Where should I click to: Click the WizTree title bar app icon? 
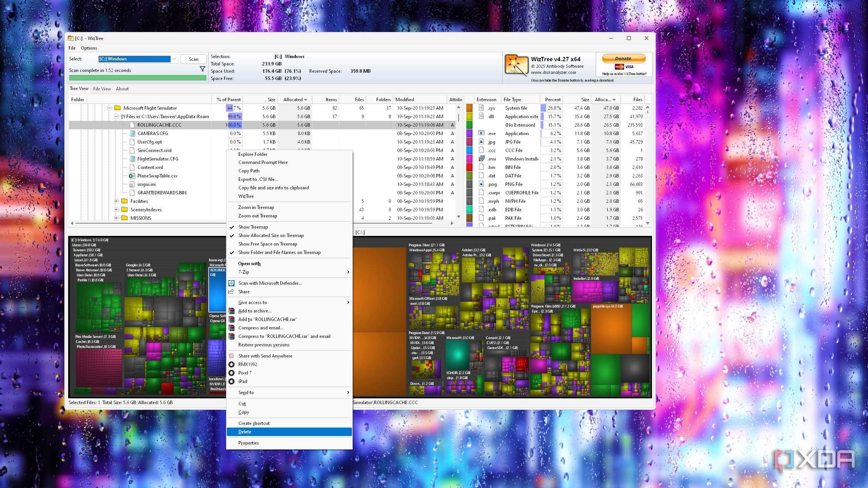click(x=71, y=38)
